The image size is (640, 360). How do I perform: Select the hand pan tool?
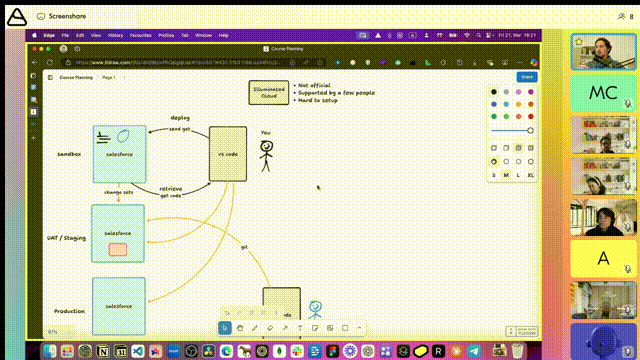click(x=240, y=328)
